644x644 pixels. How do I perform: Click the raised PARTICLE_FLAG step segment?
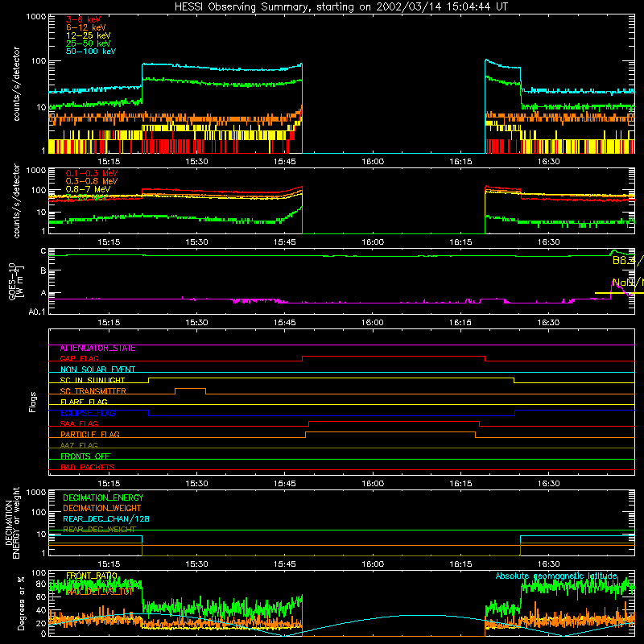pos(390,432)
